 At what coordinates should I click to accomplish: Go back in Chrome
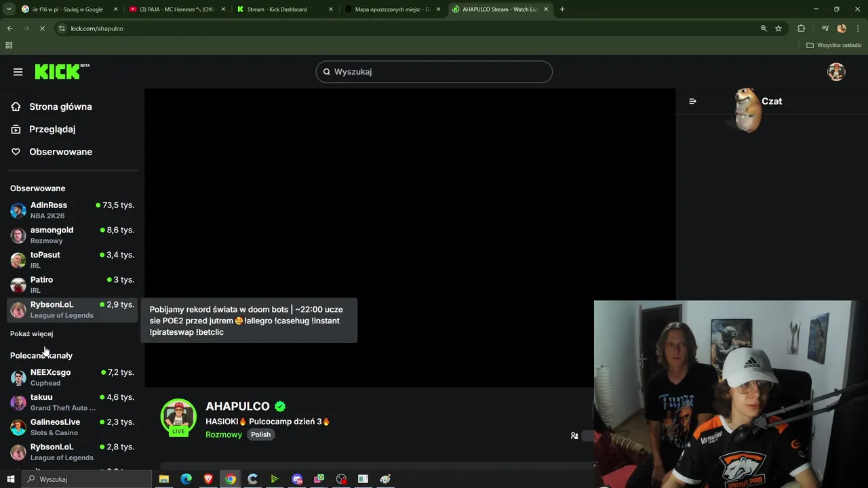click(x=9, y=28)
